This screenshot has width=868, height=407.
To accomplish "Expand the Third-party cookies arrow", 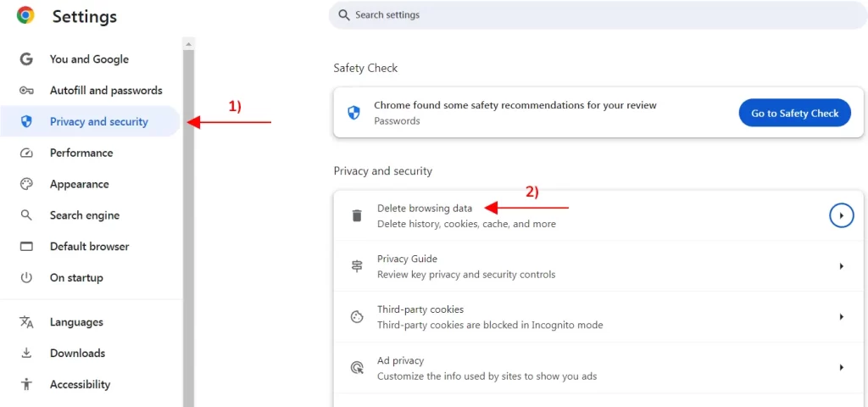I will (x=841, y=317).
